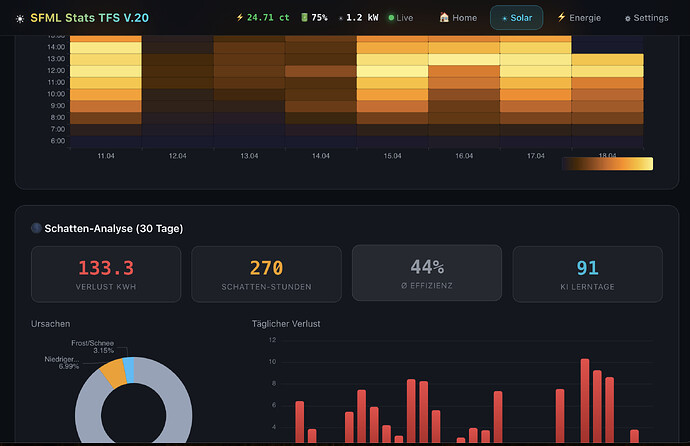
Task: Click the Frost/Schnee 3.15% label
Action: (x=92, y=347)
